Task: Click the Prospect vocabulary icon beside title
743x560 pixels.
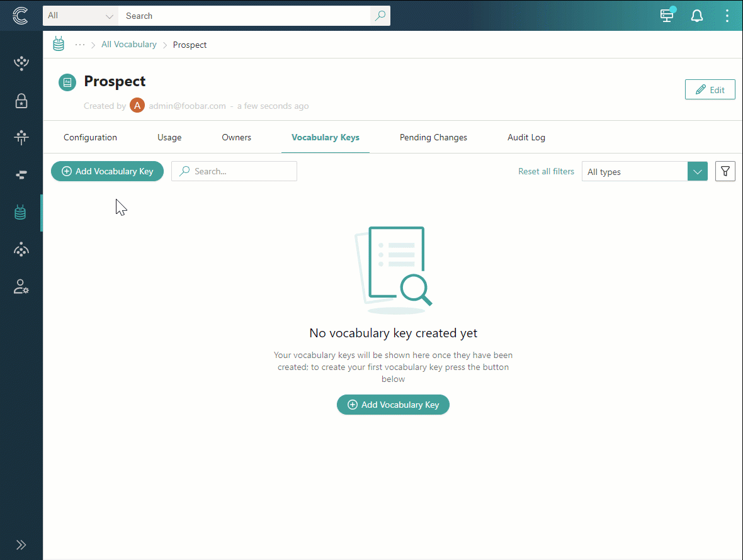Action: 67,82
